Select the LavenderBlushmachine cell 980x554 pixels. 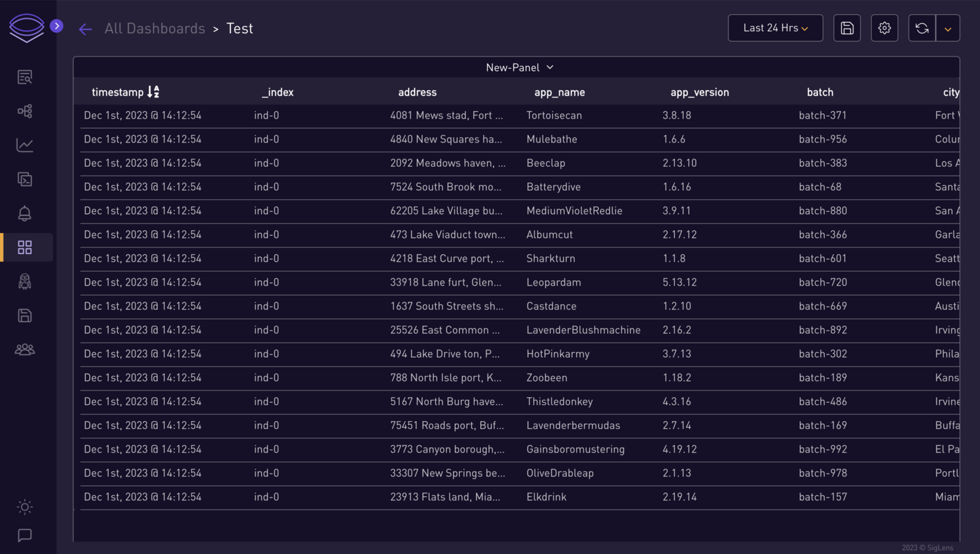584,330
